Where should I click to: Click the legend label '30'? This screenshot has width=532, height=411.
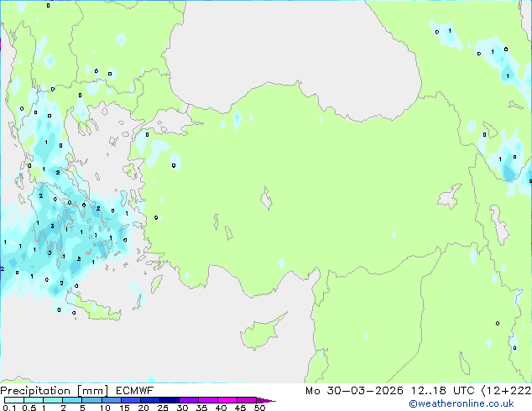point(182,408)
